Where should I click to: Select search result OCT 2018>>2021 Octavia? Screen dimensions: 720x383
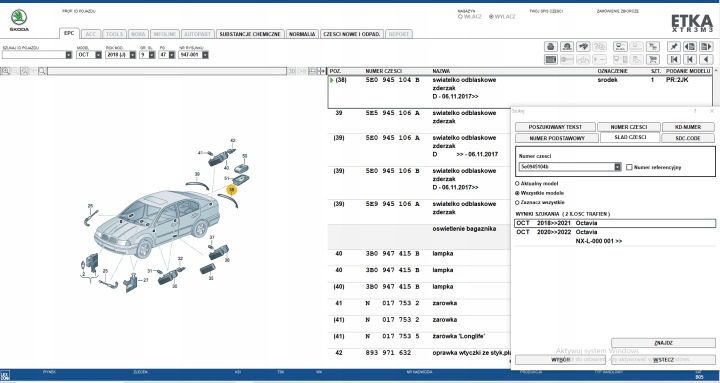point(615,223)
